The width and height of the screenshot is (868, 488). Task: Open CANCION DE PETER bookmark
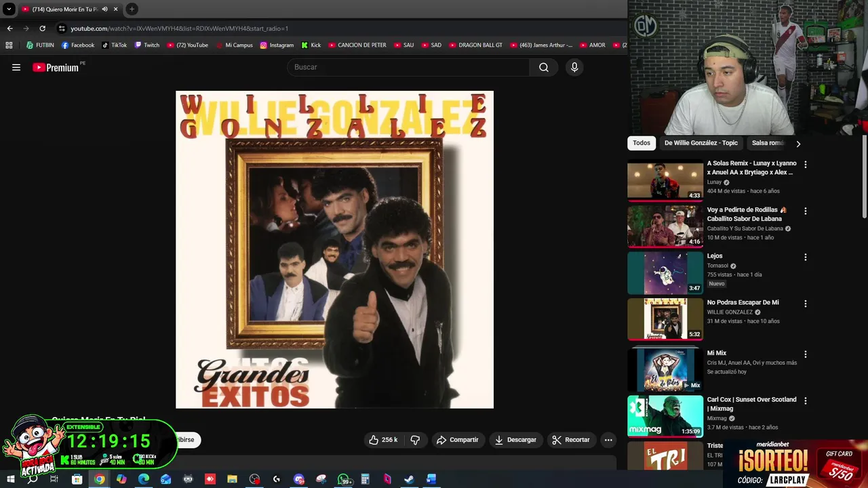(x=357, y=45)
